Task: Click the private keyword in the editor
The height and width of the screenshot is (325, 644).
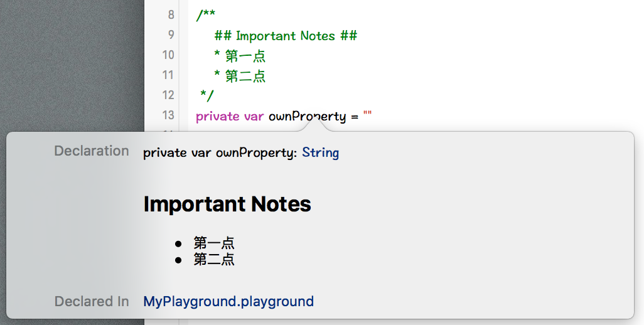Action: coord(217,116)
